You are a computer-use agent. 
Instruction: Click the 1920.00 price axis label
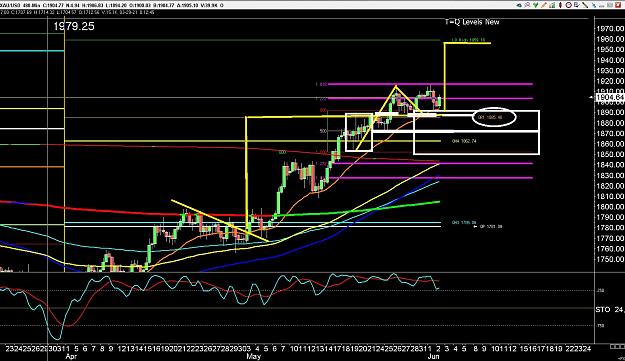pyautogui.click(x=610, y=81)
